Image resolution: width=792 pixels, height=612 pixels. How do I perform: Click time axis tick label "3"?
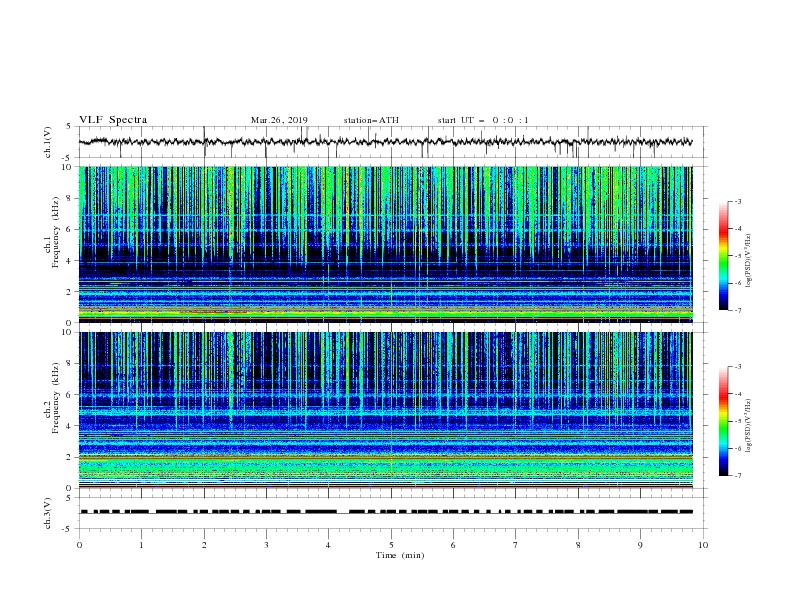[266, 545]
